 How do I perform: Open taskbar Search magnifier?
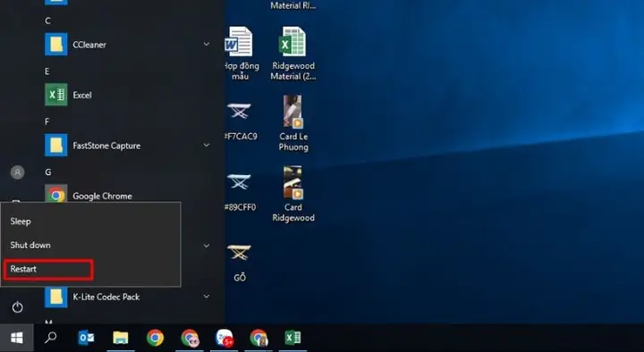click(x=50, y=338)
